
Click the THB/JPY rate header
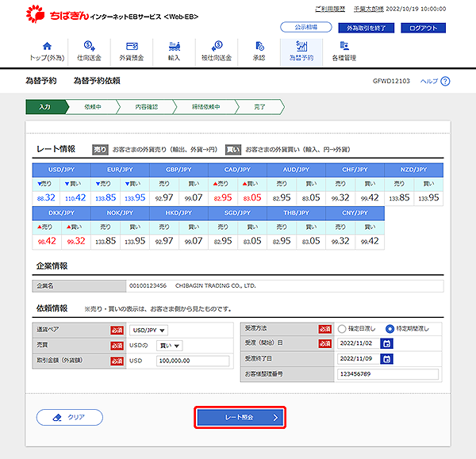tap(296, 213)
